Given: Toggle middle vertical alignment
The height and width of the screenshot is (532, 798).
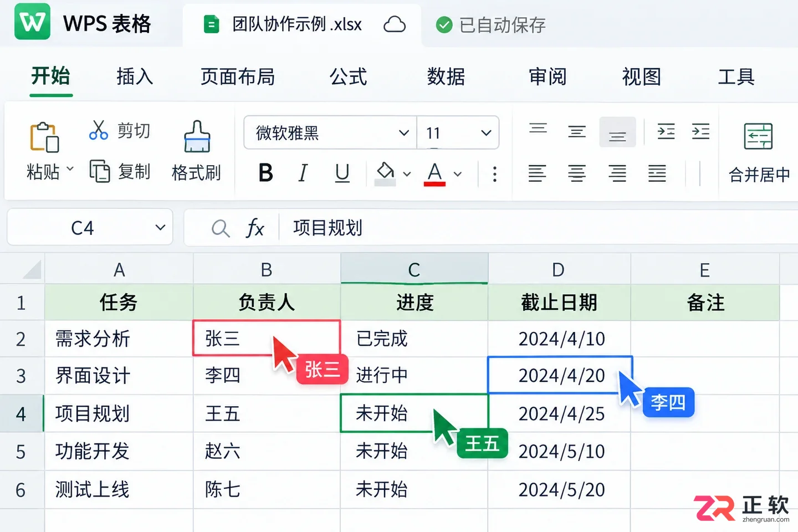Looking at the screenshot, I should tap(577, 132).
